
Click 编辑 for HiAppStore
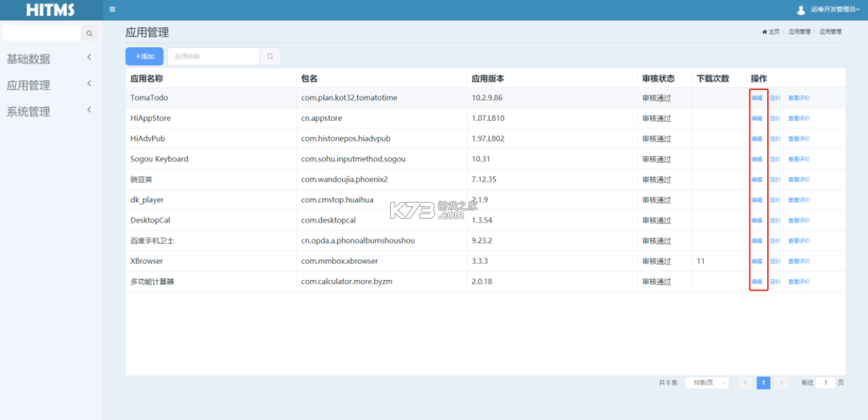(x=757, y=119)
